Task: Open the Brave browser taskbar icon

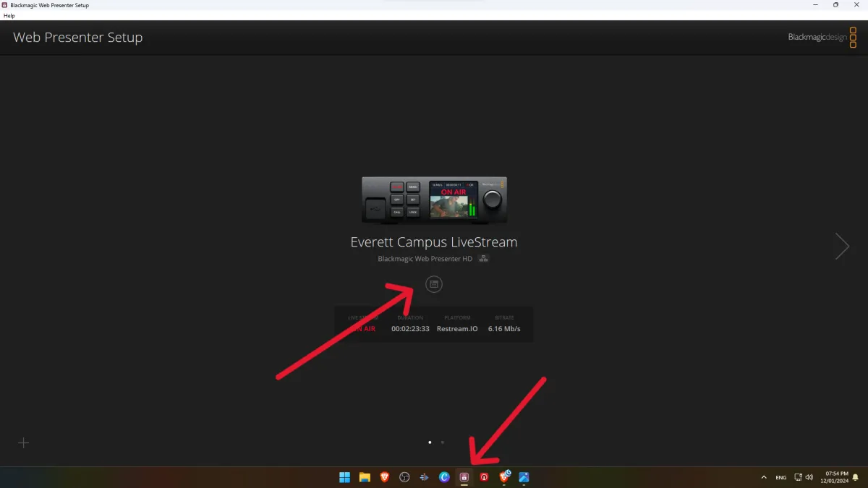Action: pyautogui.click(x=385, y=476)
